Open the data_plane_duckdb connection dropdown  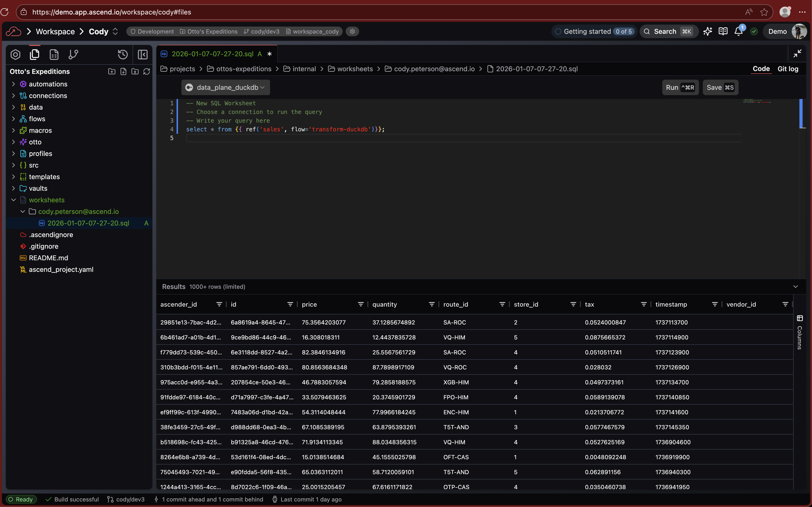click(226, 87)
